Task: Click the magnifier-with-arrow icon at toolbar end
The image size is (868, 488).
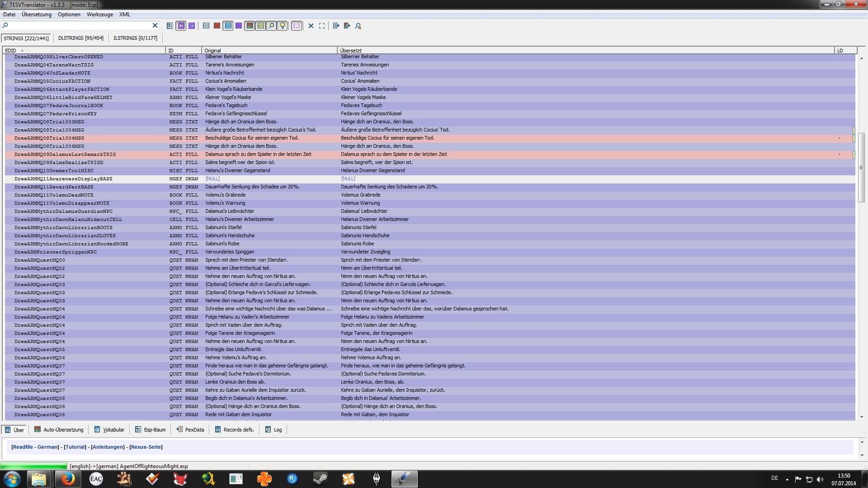Action: click(358, 26)
